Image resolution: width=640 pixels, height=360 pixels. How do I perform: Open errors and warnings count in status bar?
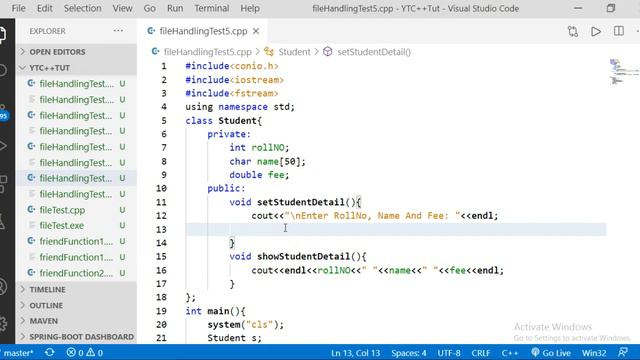tap(84, 353)
